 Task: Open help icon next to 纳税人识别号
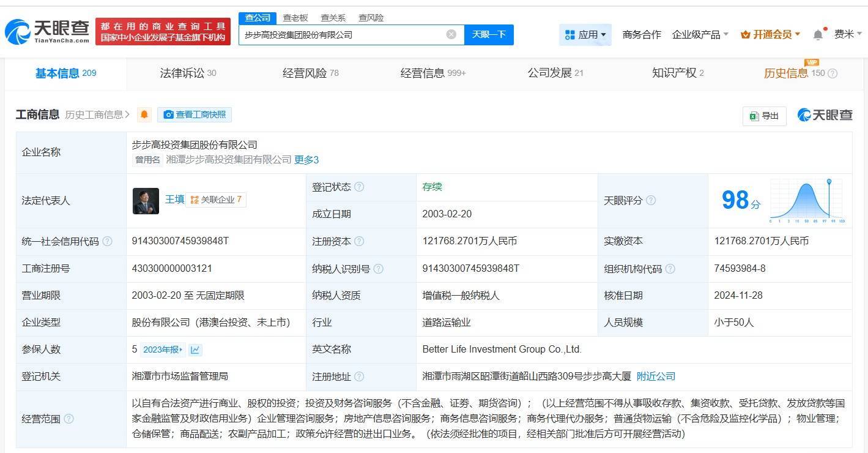tap(379, 269)
